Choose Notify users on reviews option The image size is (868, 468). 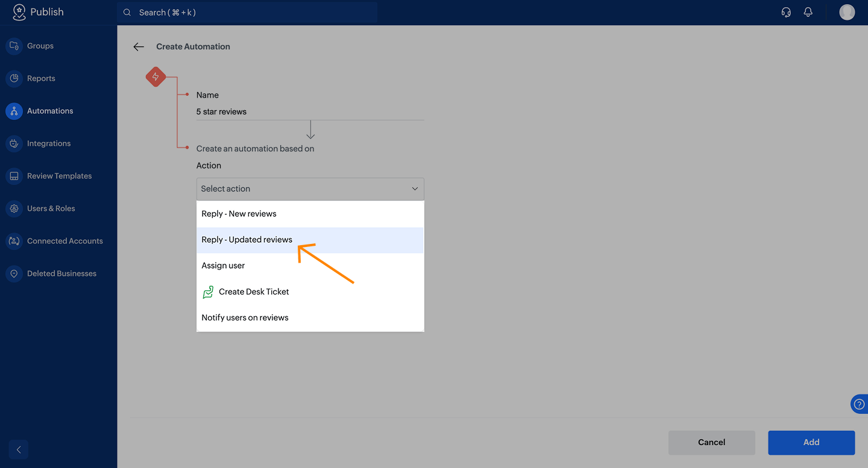pos(310,317)
